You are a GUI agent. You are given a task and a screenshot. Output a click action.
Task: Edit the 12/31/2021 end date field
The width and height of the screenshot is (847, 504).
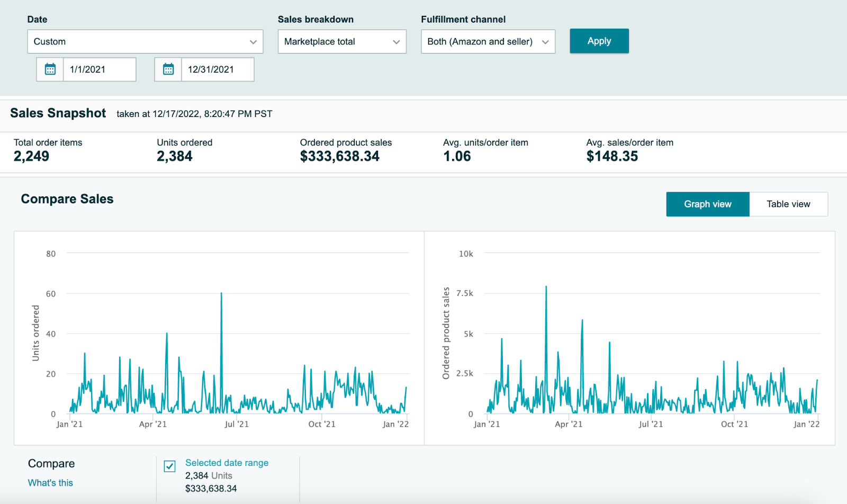click(218, 69)
